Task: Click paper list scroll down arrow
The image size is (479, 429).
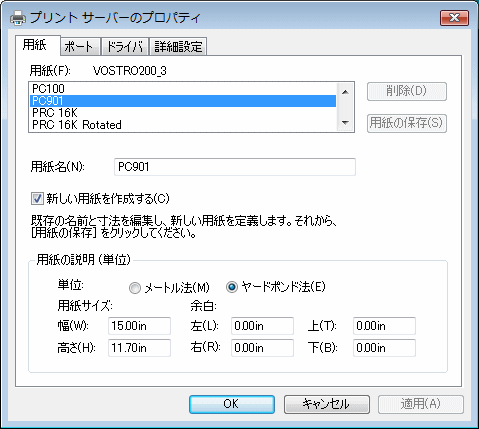Action: point(345,123)
